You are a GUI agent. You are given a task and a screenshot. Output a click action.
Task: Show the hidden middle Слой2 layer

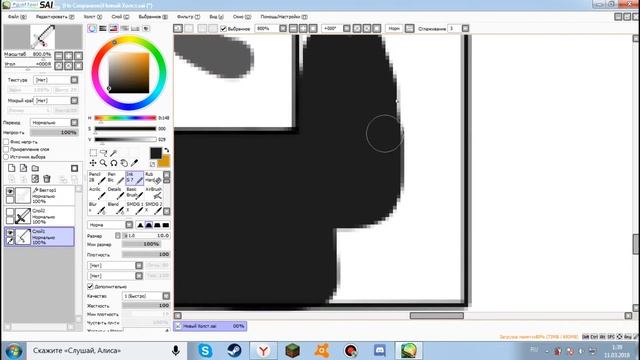[10, 212]
